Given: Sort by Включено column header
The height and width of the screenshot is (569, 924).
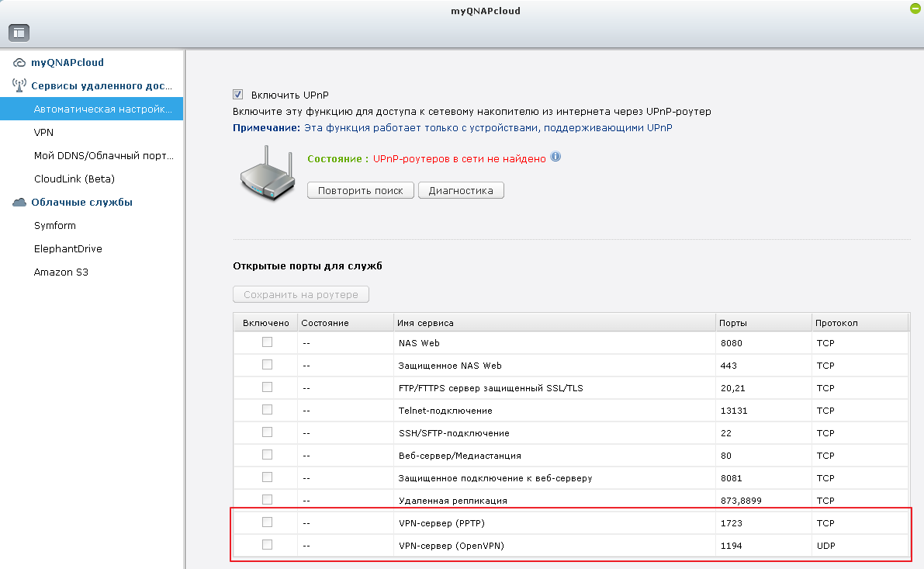Looking at the screenshot, I should pyautogui.click(x=266, y=323).
